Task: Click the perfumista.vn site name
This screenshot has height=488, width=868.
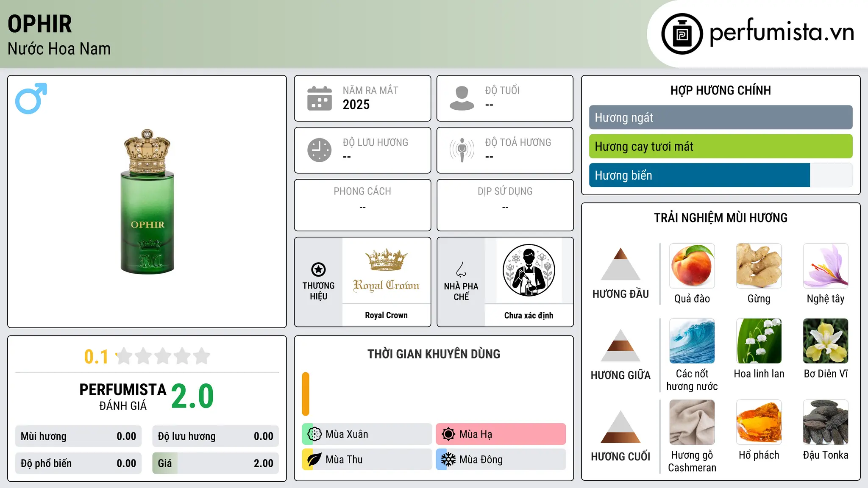Action: coord(782,32)
